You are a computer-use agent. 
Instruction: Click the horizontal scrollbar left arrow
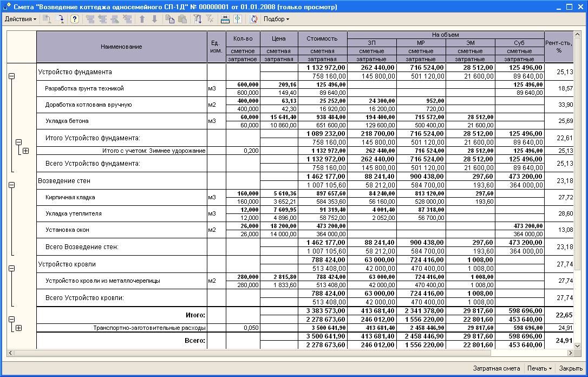(x=10, y=353)
